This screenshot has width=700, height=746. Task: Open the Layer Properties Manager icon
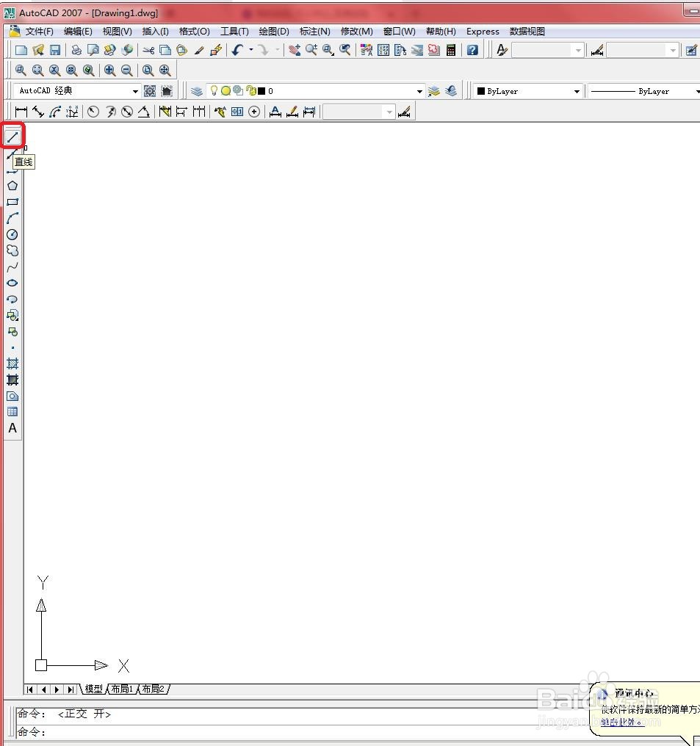point(197,91)
